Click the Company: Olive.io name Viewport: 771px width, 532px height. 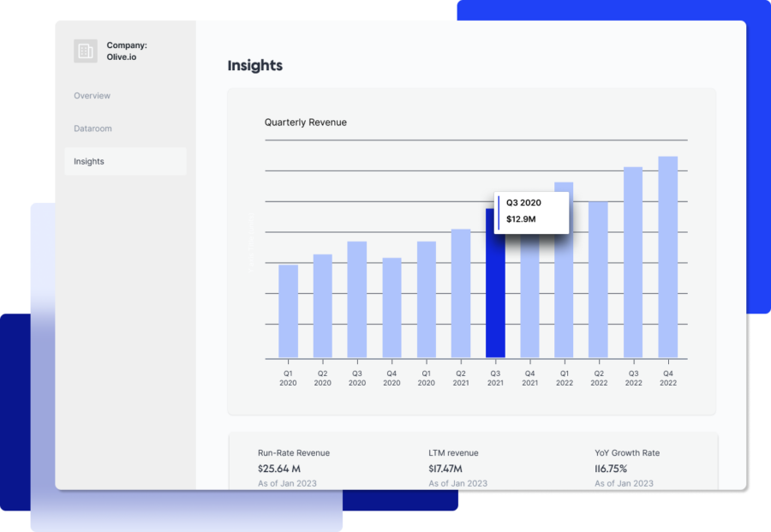[127, 51]
